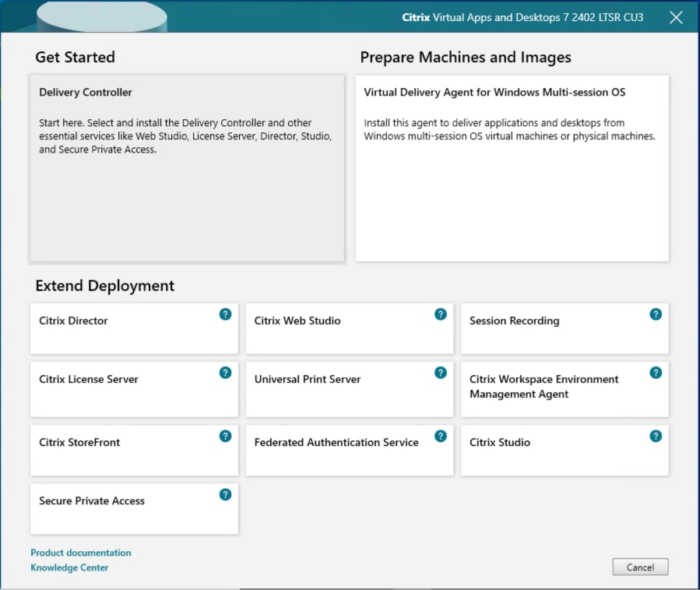700x590 pixels.
Task: Install Secure Private Access
Action: [x=134, y=509]
